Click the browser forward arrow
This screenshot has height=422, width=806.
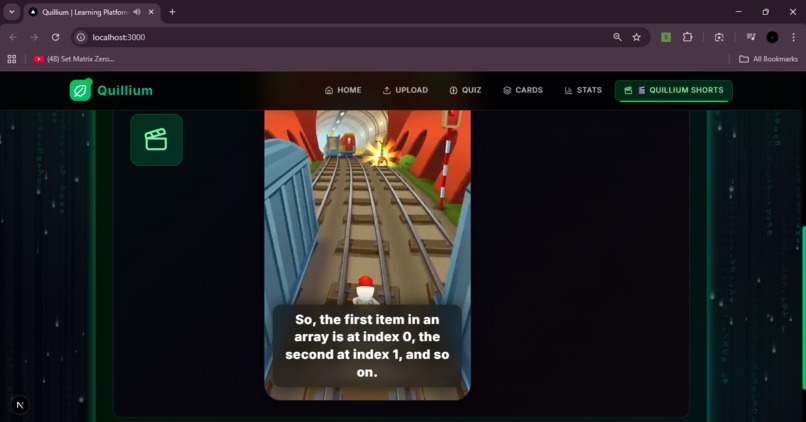point(34,37)
